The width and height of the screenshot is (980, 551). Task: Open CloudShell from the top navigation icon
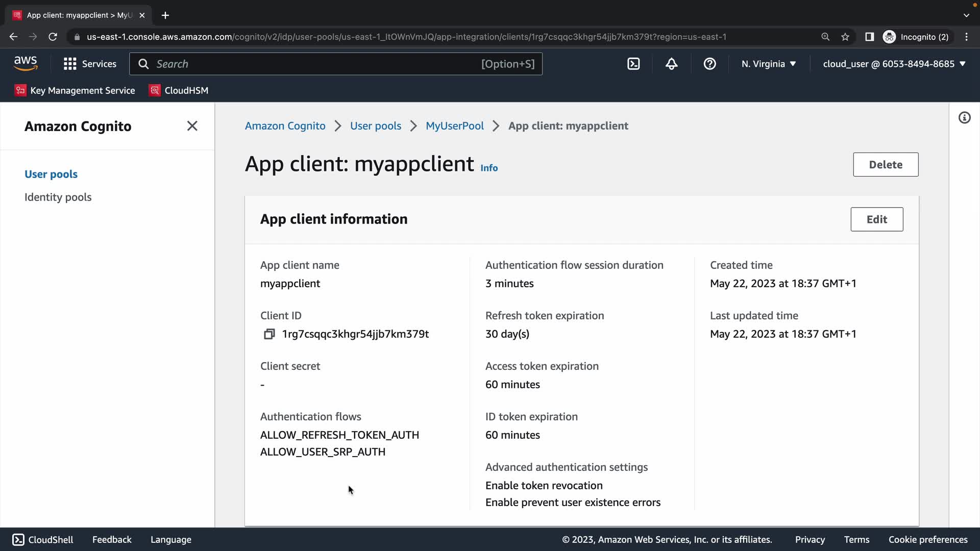[x=633, y=64]
